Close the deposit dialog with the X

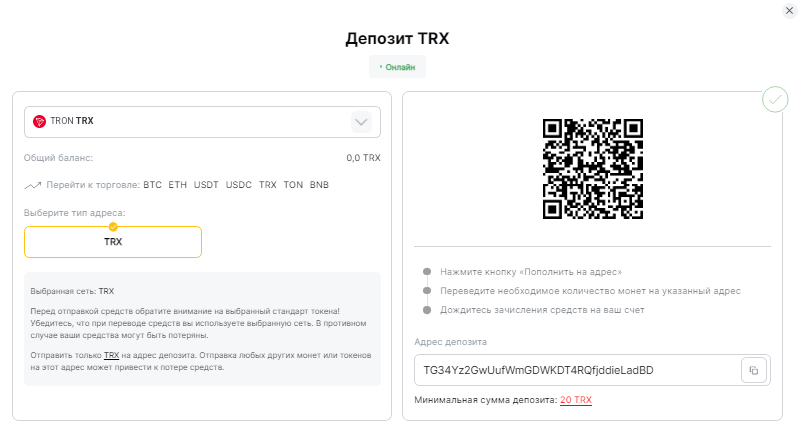(x=789, y=11)
